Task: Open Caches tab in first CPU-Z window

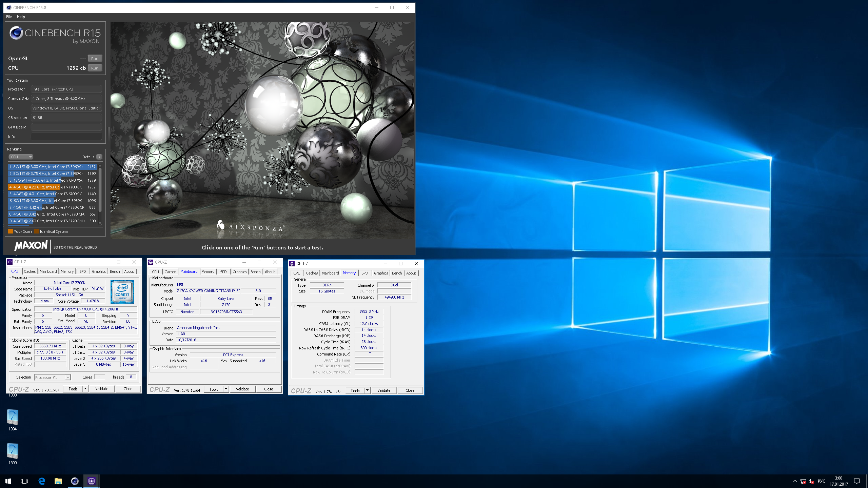Action: [x=30, y=271]
